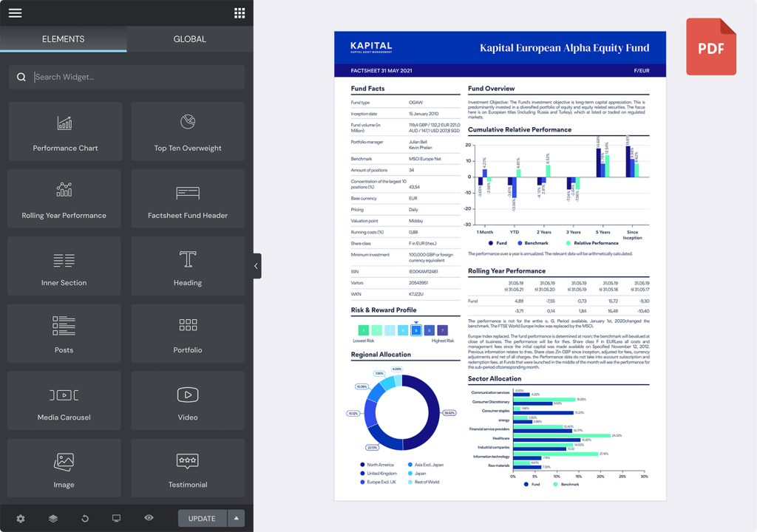Click the Sector Allocation heading
Viewport: 757px width, 532px height.
[495, 378]
